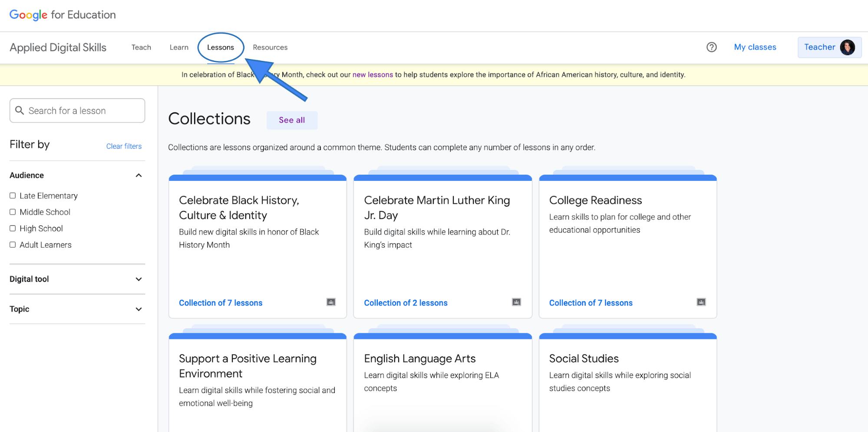Focus the Search for a lesson field
868x432 pixels.
point(77,110)
